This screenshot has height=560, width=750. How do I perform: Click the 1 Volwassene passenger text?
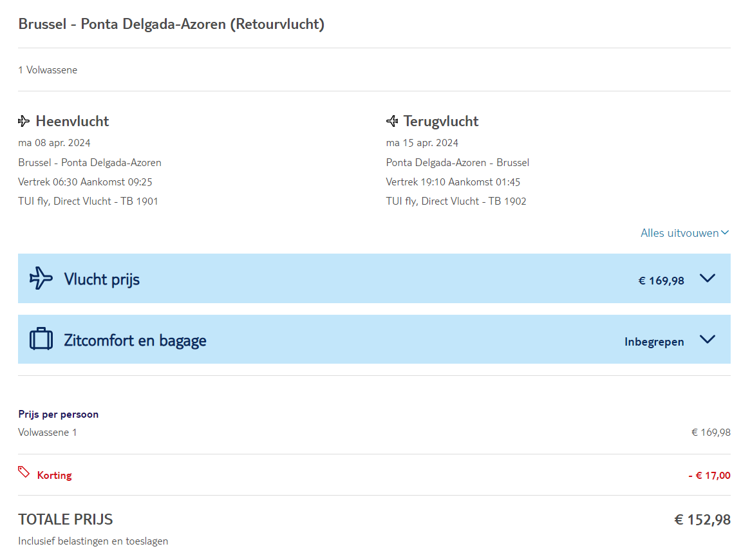(48, 70)
